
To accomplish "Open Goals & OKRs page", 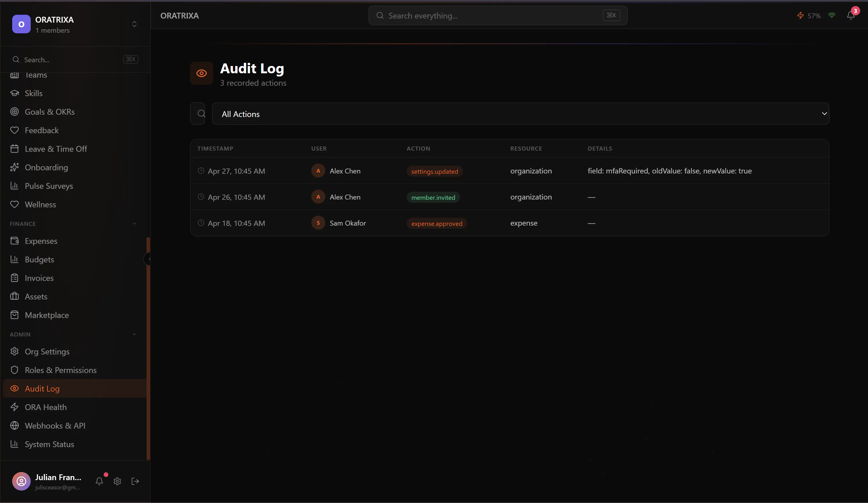I will (74, 112).
